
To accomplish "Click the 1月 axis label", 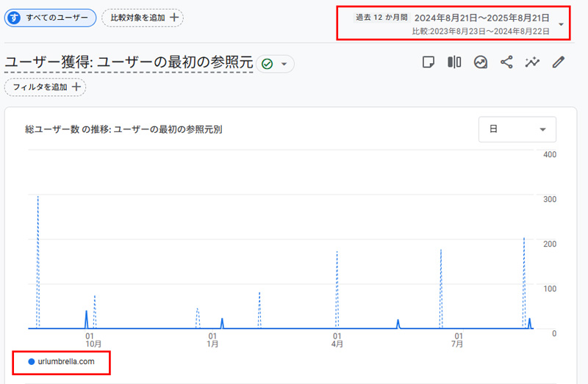I will coord(212,344).
